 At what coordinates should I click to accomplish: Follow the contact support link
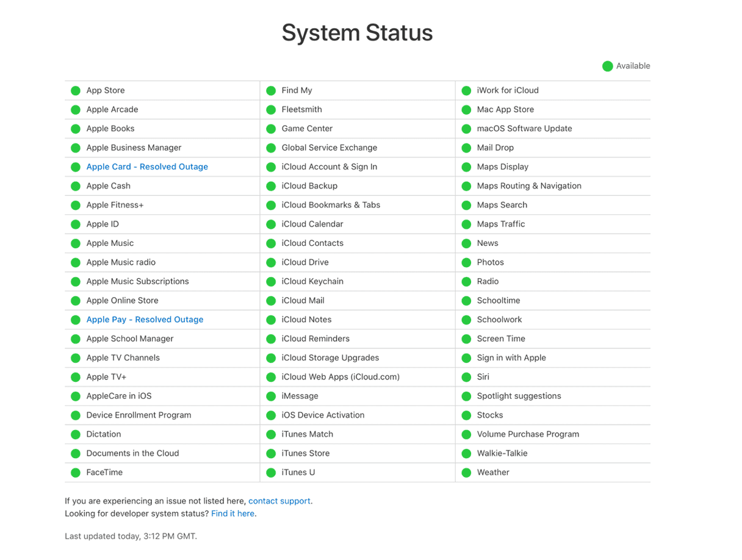279,501
